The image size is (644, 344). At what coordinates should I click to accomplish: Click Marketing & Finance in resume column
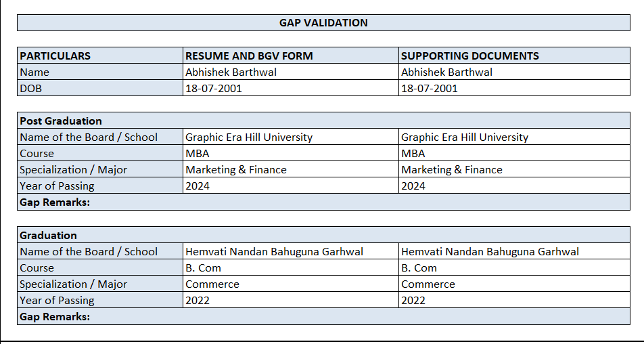(x=291, y=170)
